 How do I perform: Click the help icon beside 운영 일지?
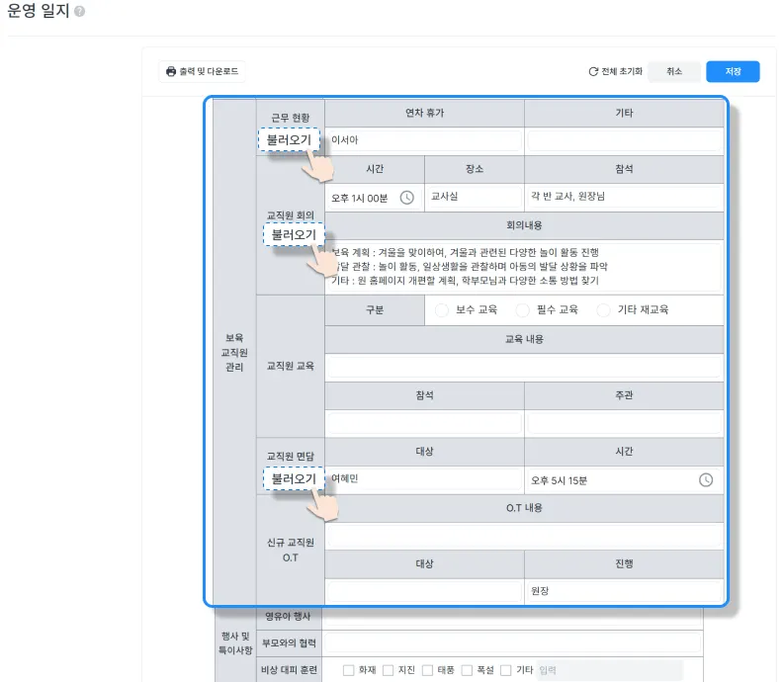[79, 11]
